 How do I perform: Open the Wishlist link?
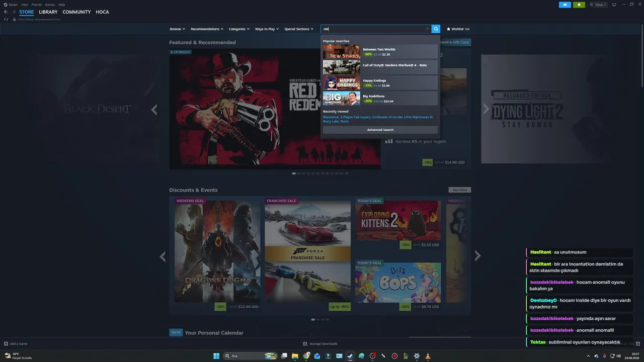[458, 29]
